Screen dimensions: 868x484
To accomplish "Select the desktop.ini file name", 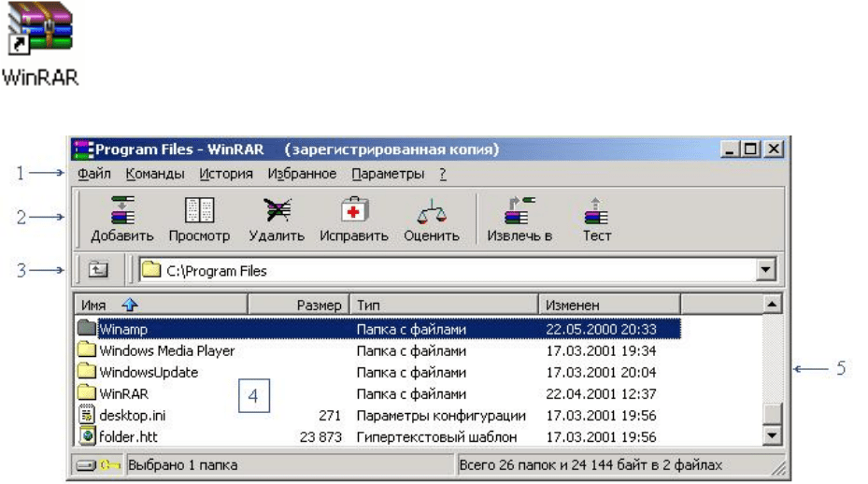I will pos(133,416).
